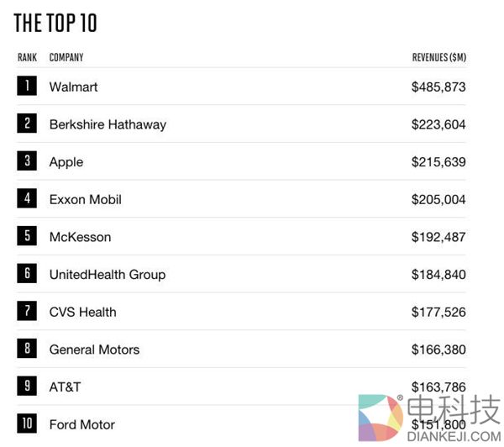
Task: Click the rank 7 number badge
Action: (x=27, y=312)
